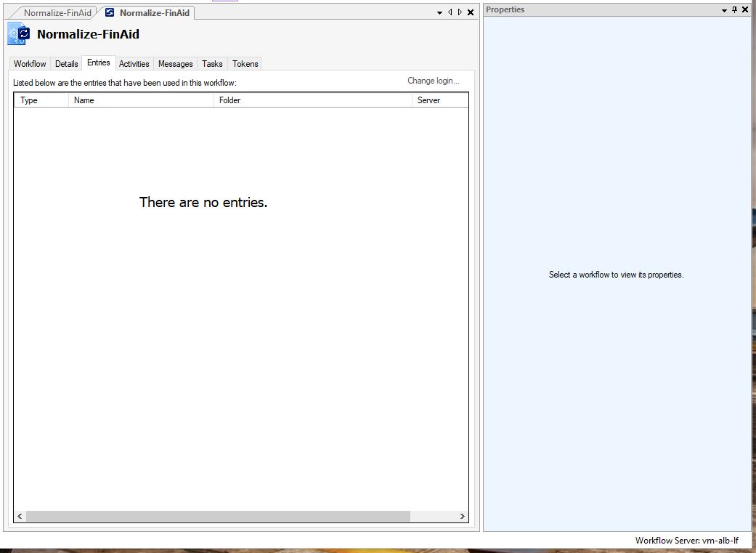Sort entries by Folder column

point(313,100)
